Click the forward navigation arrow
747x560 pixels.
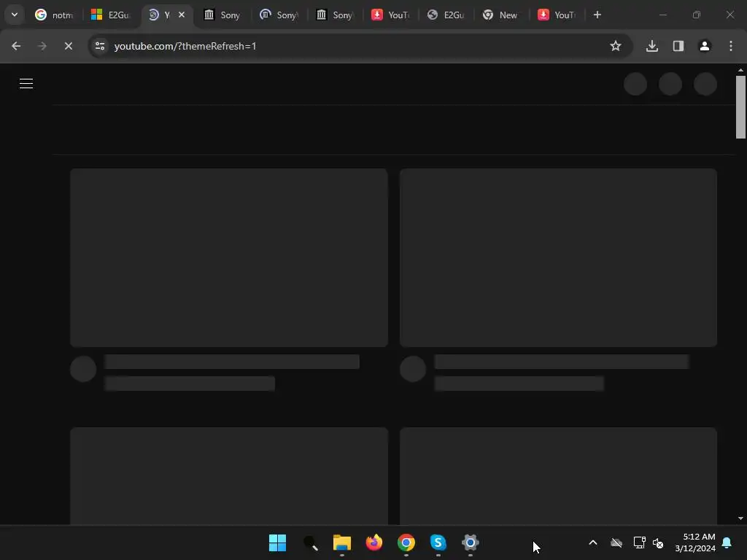42,46
